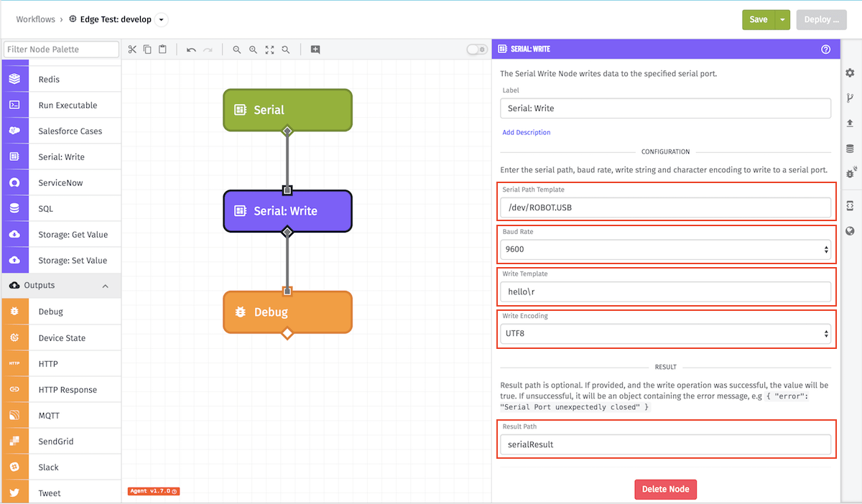
Task: Select the MQTT node in palette
Action: coord(60,416)
